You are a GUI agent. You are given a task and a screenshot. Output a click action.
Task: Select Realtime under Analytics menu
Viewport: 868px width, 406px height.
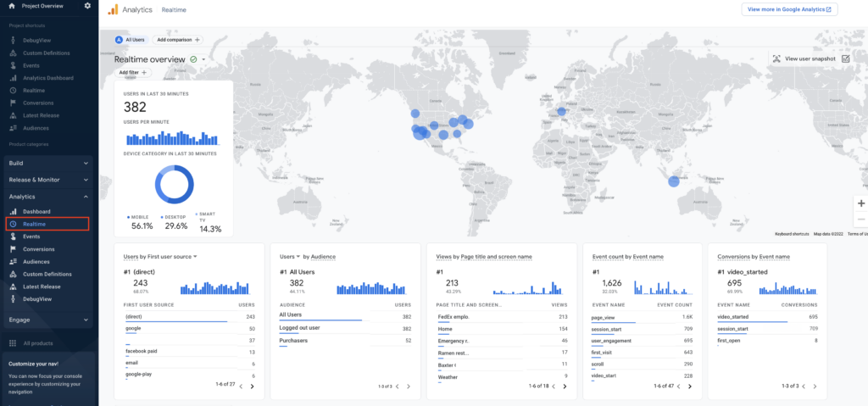[x=35, y=224]
